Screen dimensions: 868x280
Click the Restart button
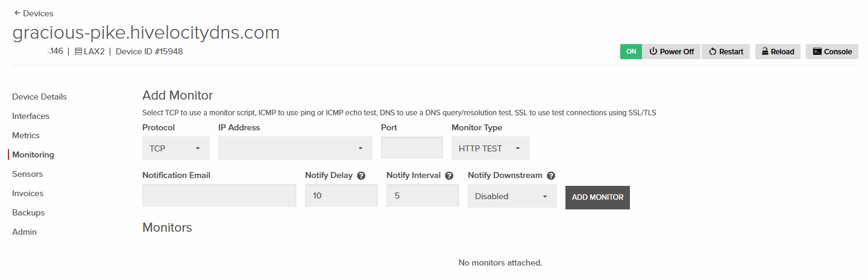click(x=726, y=51)
